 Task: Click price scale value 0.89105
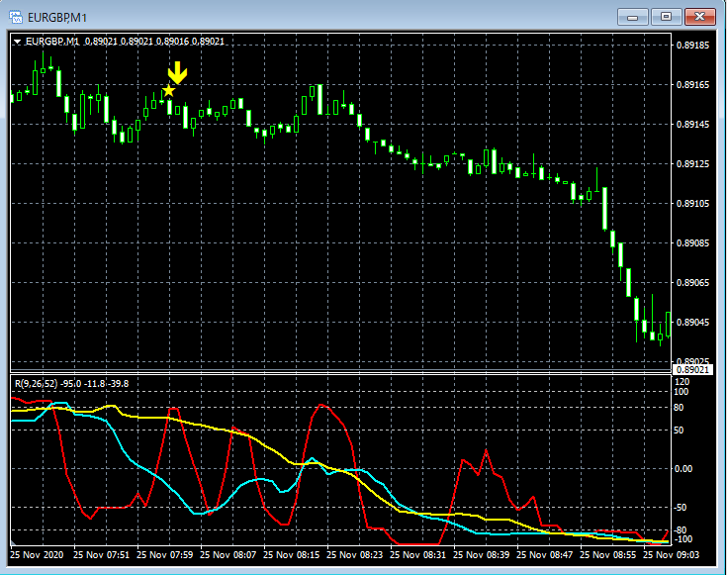point(692,204)
